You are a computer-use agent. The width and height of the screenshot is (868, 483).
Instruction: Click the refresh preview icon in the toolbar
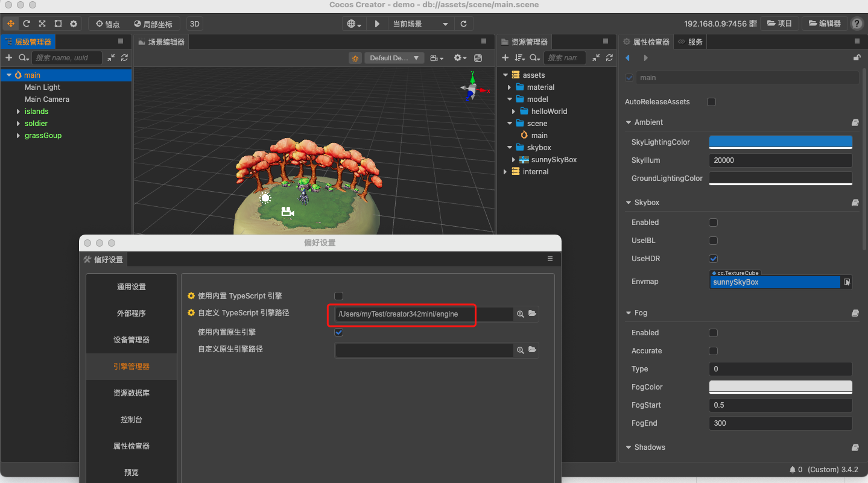[463, 24]
